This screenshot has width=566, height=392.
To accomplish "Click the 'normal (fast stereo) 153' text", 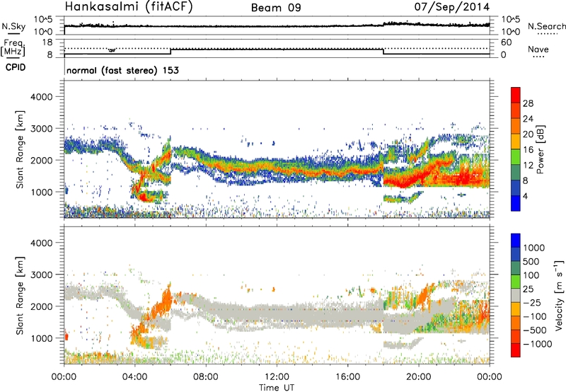I will point(122,70).
